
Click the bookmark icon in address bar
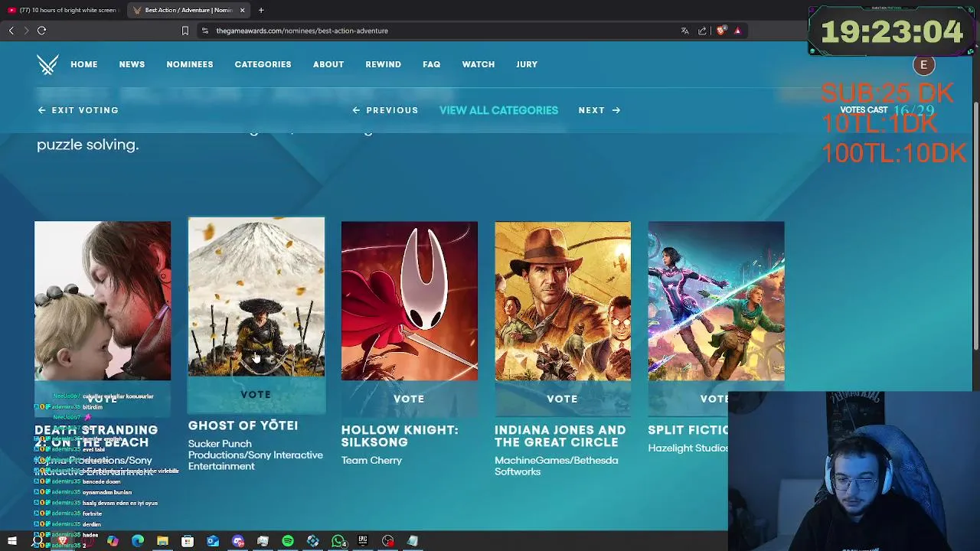click(x=185, y=31)
